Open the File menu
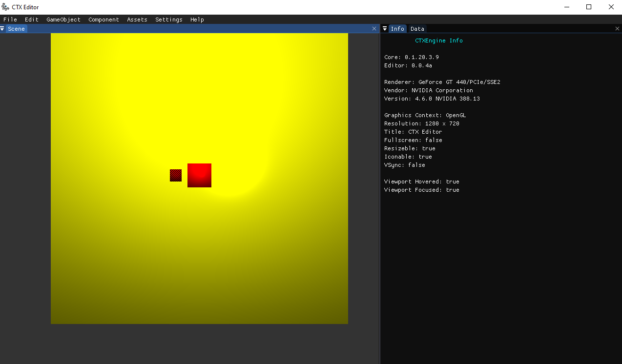This screenshot has width=622, height=364. 10,20
